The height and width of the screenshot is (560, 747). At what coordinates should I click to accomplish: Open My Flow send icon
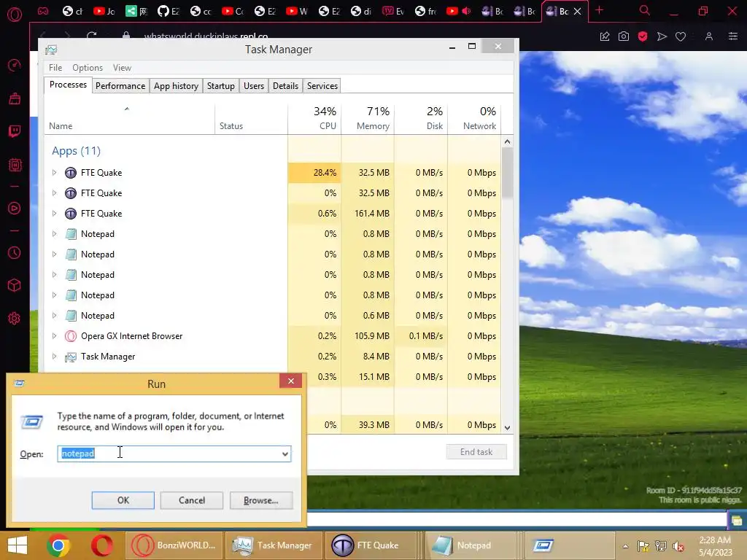(x=661, y=36)
